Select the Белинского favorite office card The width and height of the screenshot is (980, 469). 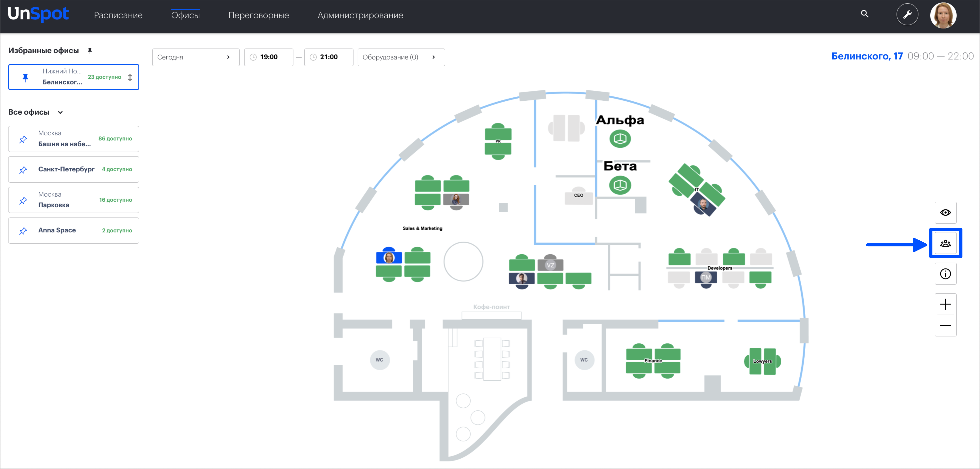coord(74,77)
